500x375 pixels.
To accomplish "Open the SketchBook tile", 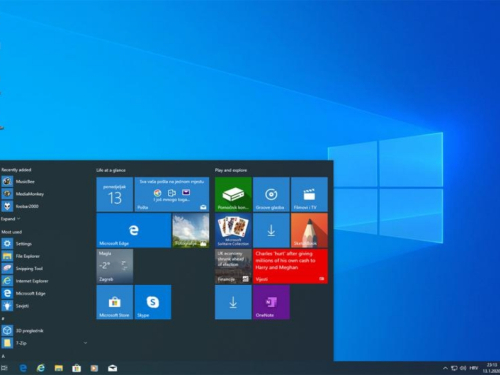I will (309, 230).
